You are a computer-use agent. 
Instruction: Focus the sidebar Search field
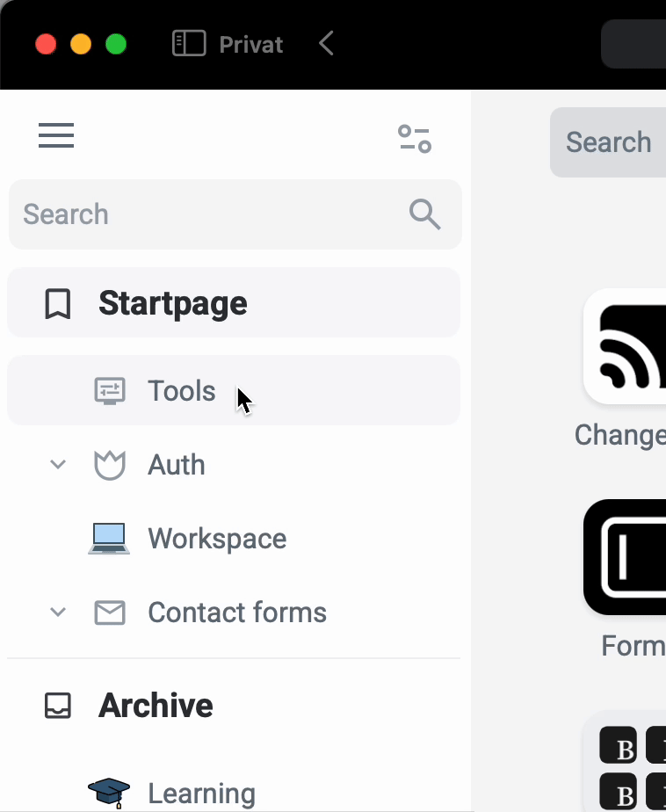coord(211,214)
